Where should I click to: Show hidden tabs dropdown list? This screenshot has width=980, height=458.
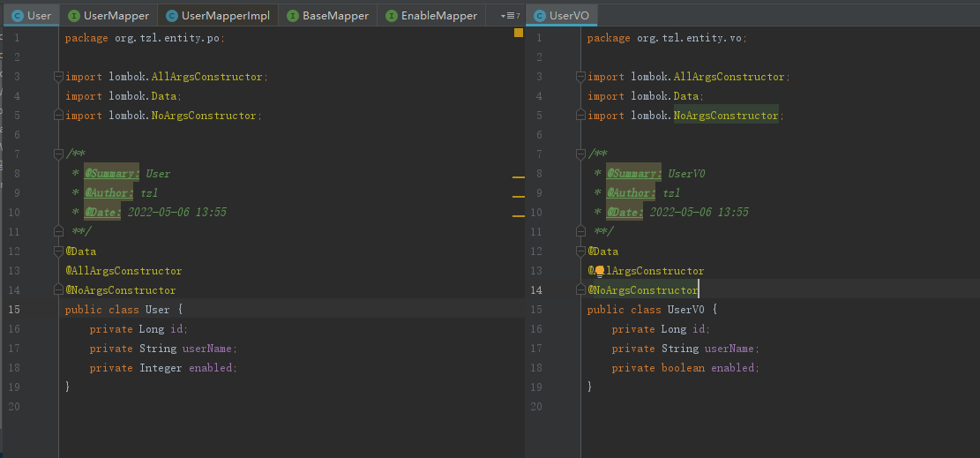508,15
